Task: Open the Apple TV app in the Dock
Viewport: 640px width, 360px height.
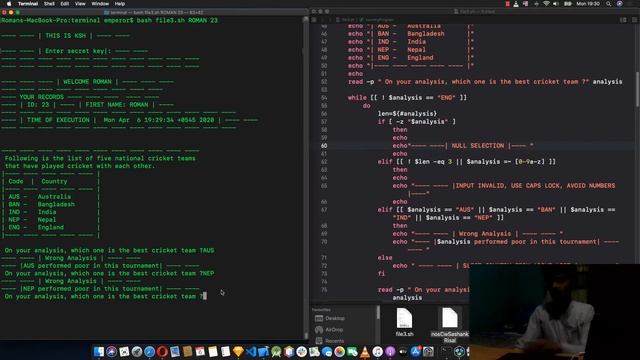Action: [403, 351]
